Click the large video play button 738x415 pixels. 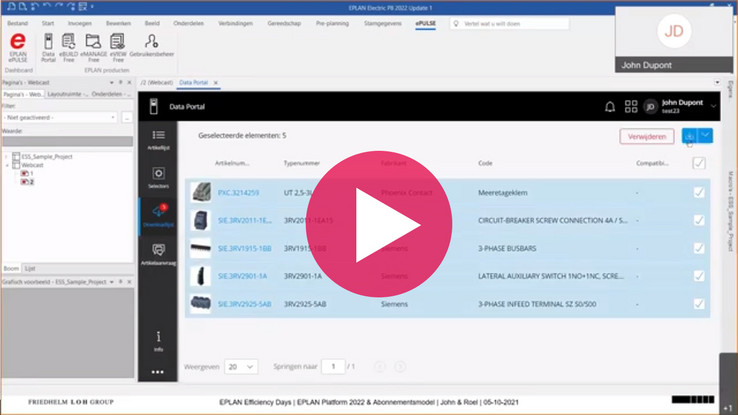pyautogui.click(x=379, y=224)
